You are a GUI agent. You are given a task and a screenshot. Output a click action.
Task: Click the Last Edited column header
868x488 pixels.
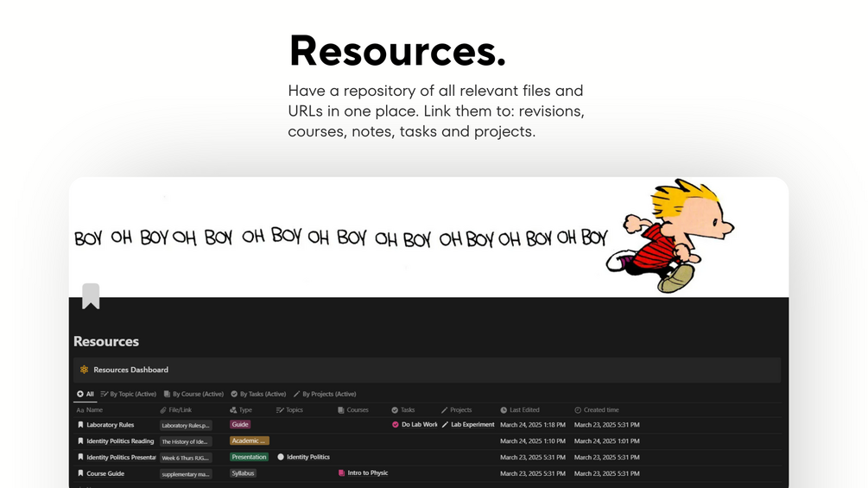(520, 410)
